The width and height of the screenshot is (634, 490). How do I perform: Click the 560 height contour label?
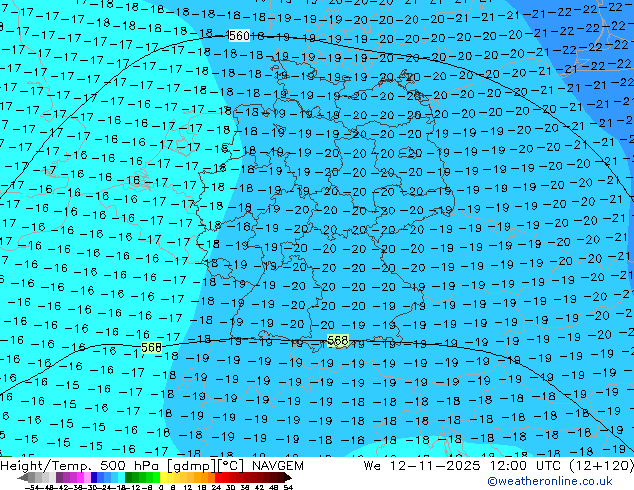pos(239,36)
